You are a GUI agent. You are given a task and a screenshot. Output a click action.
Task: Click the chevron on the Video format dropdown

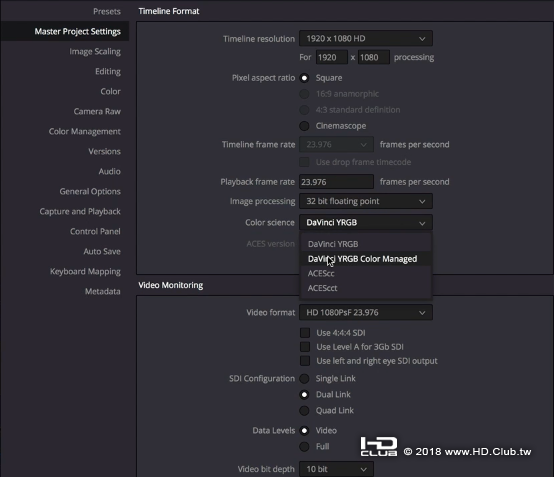pyautogui.click(x=422, y=313)
